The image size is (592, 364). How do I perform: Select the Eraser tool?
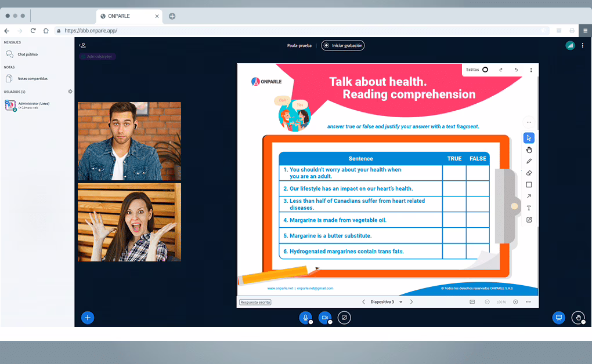529,173
